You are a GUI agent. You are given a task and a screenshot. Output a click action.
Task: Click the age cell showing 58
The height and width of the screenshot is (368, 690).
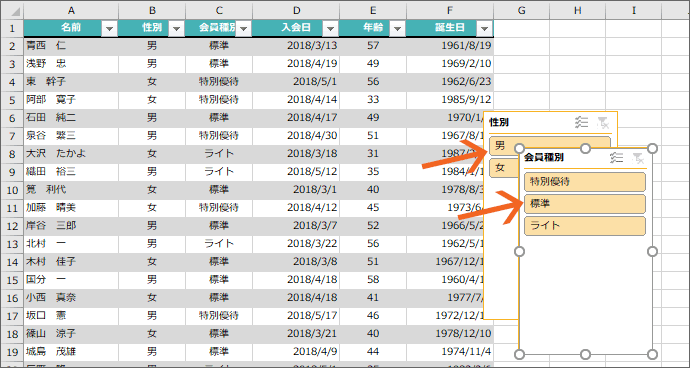tap(373, 280)
